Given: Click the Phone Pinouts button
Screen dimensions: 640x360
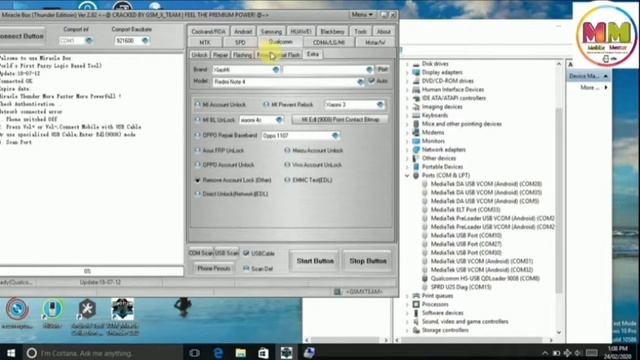Looking at the screenshot, I should [x=213, y=269].
